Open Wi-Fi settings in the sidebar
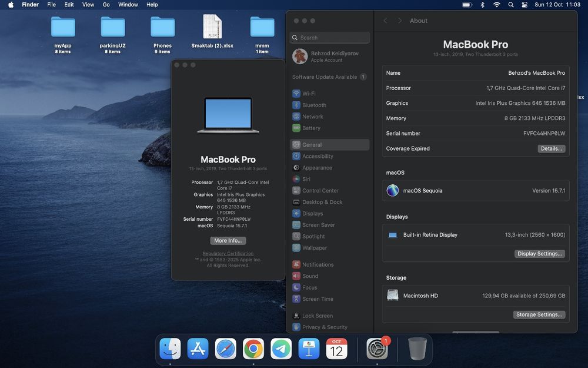The height and width of the screenshot is (368, 588). (309, 94)
